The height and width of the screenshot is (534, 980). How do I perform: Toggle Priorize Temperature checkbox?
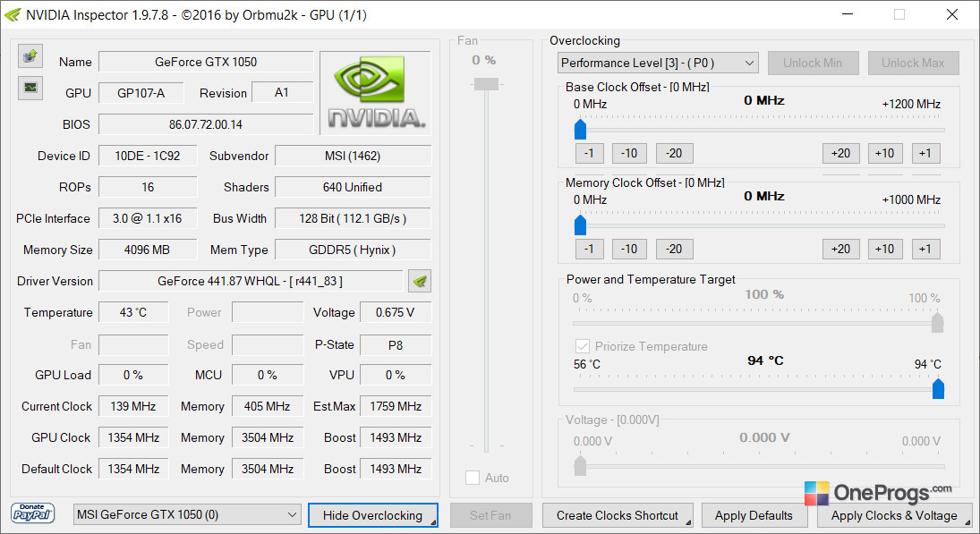point(582,346)
